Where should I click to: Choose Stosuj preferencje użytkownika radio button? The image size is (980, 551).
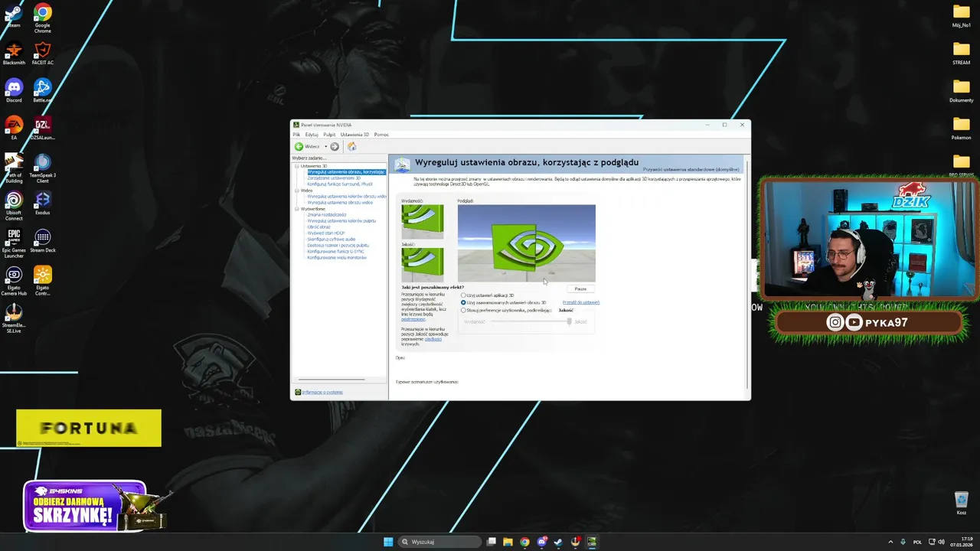coord(463,310)
